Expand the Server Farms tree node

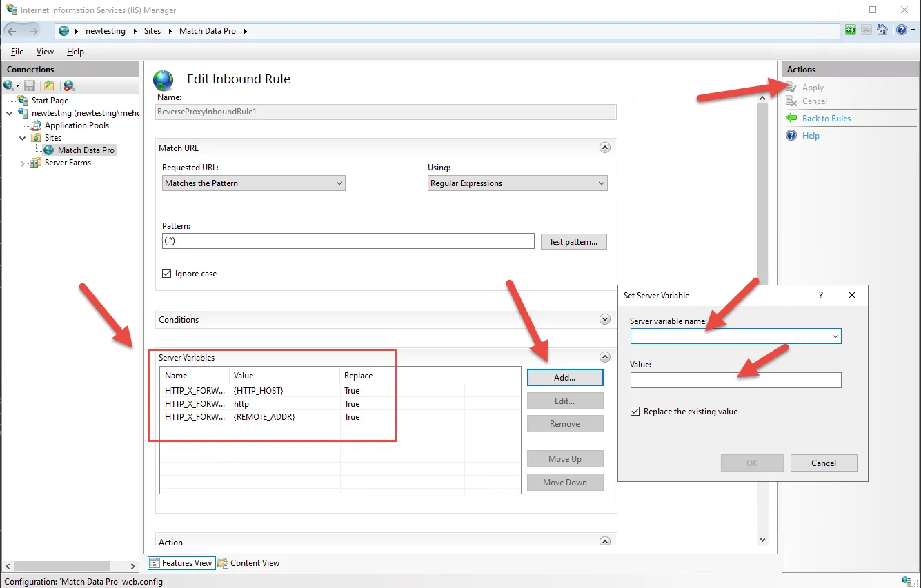point(23,163)
